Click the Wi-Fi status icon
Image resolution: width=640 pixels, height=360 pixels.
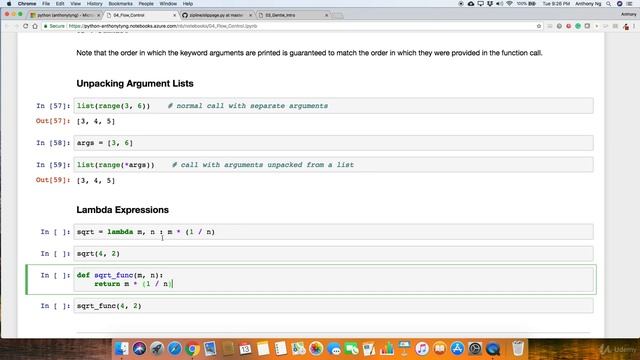(509, 4)
